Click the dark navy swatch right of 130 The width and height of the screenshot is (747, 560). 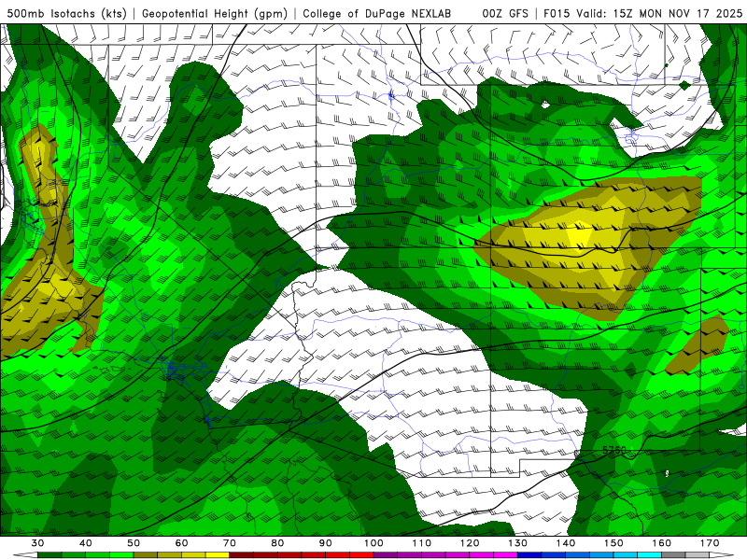click(x=529, y=555)
